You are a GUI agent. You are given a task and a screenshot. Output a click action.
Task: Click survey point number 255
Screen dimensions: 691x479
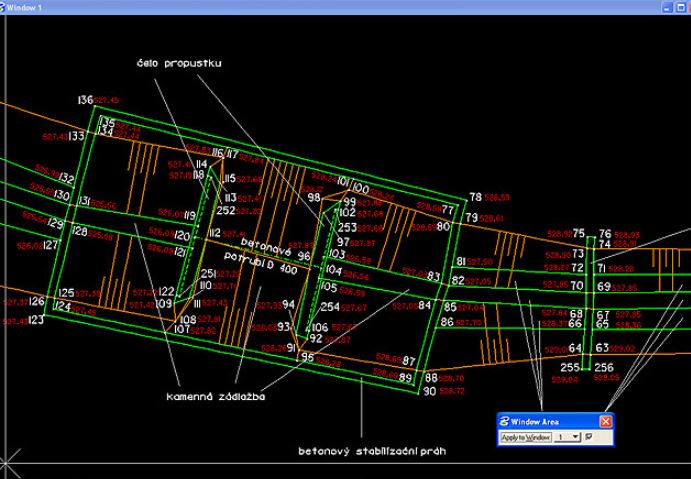tap(570, 367)
